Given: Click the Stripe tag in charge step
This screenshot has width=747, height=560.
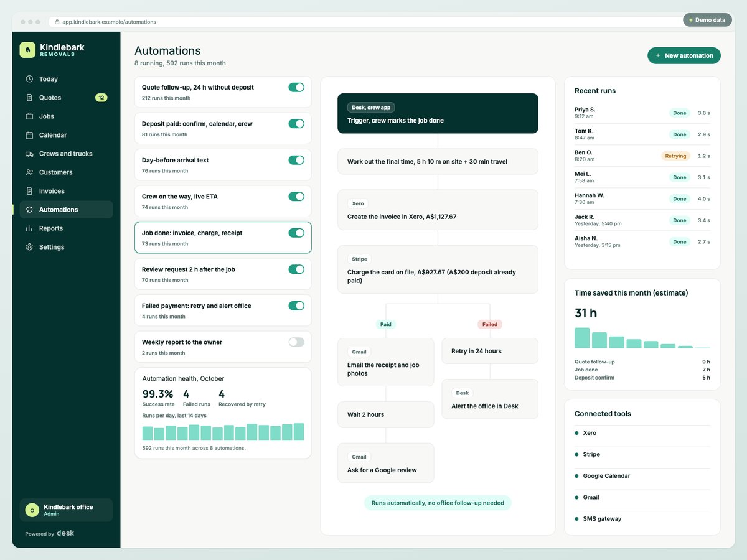Looking at the screenshot, I should click(x=359, y=259).
